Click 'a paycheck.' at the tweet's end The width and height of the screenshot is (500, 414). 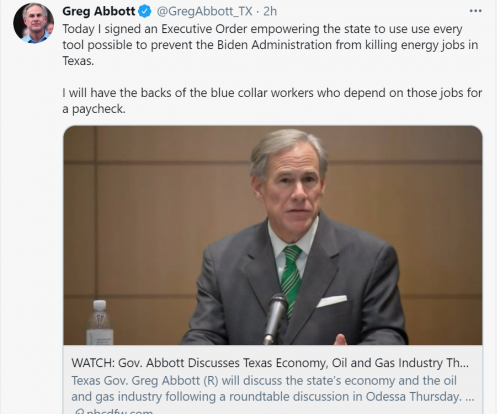point(94,109)
